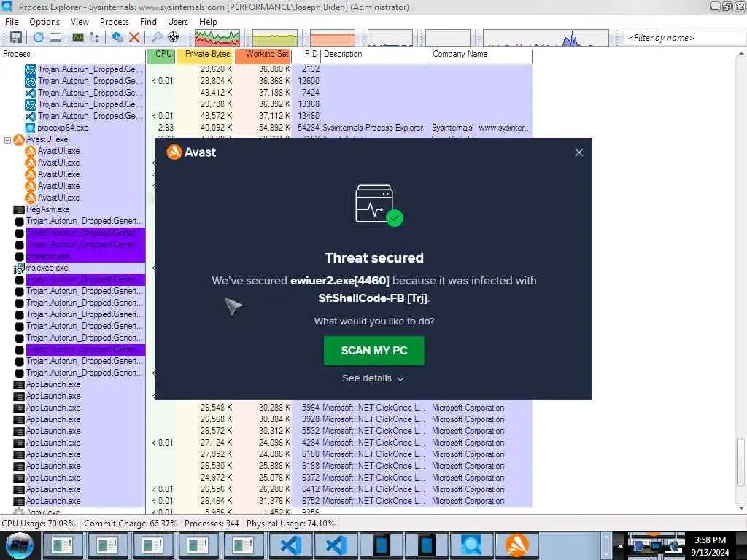Viewport: 747px width, 560px height.
Task: Click the toolbar window pane view icon
Action: click(55, 37)
